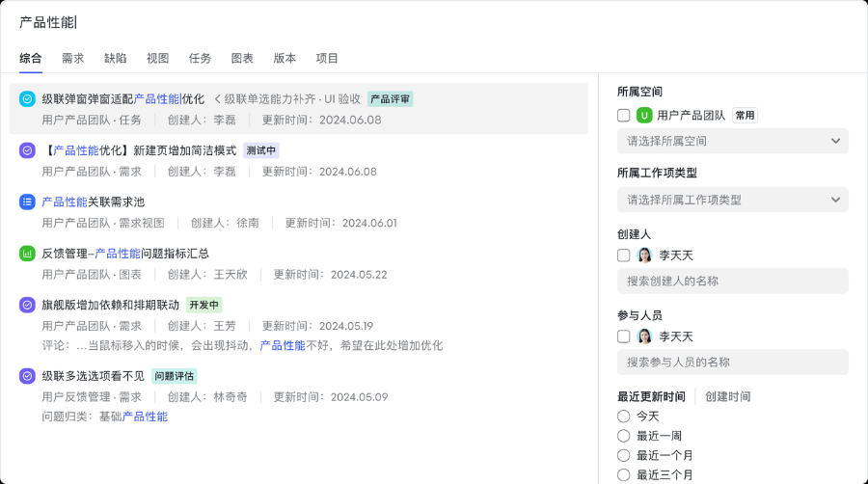Click requirement icon beside 旗舰版增加依赖和排期联动
The image size is (868, 484).
click(x=27, y=305)
